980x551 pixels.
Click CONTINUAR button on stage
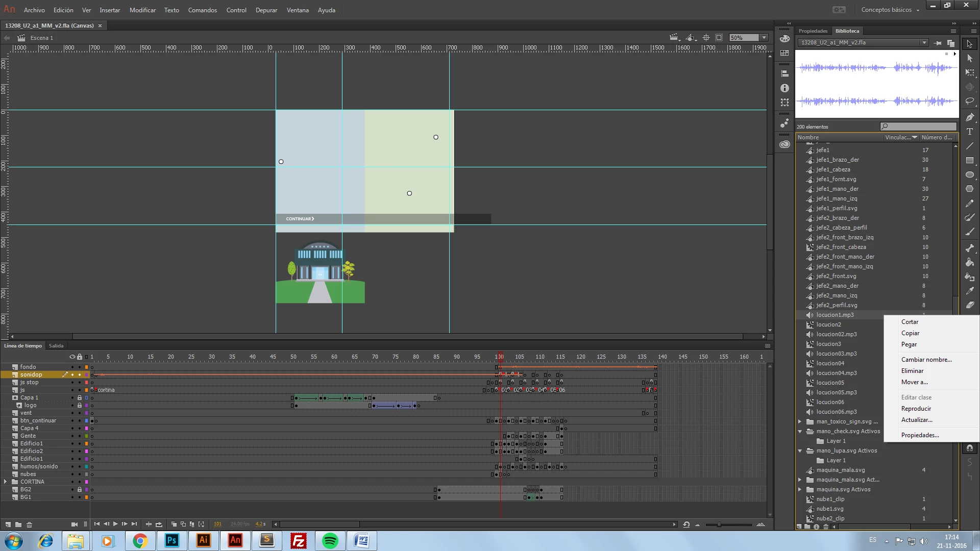click(300, 219)
